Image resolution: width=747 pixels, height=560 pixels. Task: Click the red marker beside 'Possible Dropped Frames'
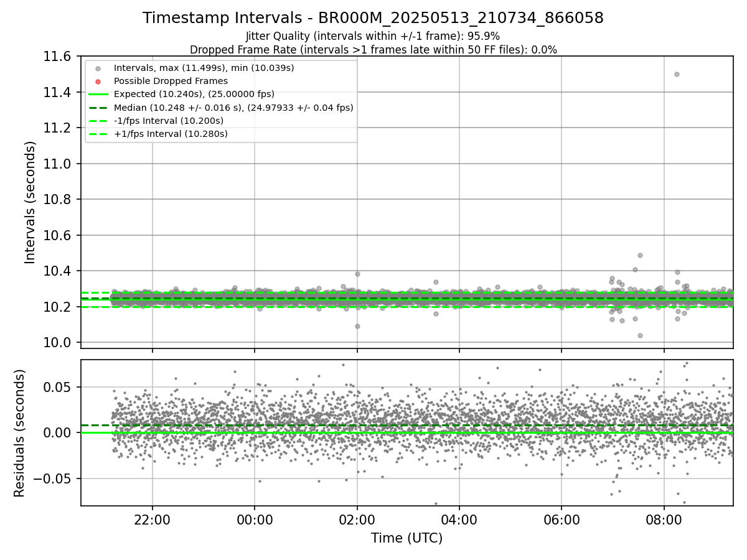click(x=98, y=81)
